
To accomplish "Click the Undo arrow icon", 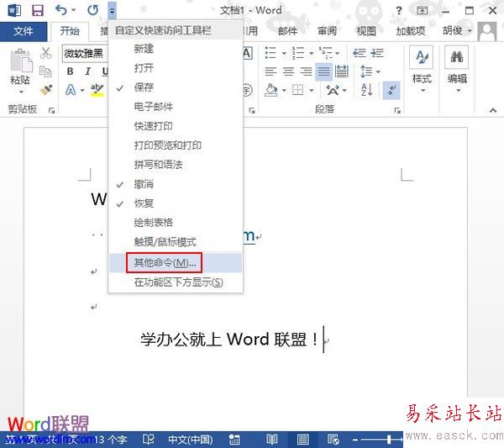I will (x=60, y=10).
